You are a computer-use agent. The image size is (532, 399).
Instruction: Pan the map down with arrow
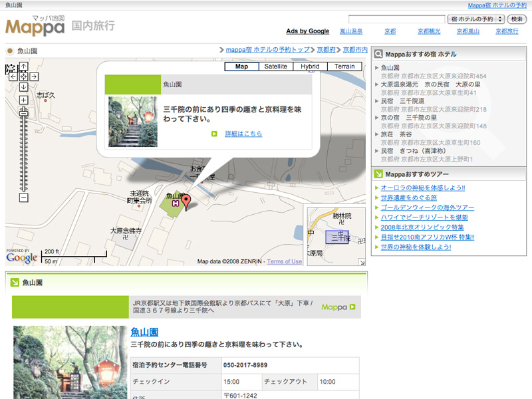[x=23, y=87]
